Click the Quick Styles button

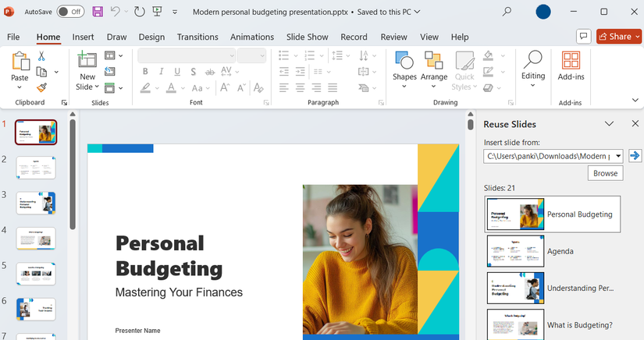click(x=464, y=70)
